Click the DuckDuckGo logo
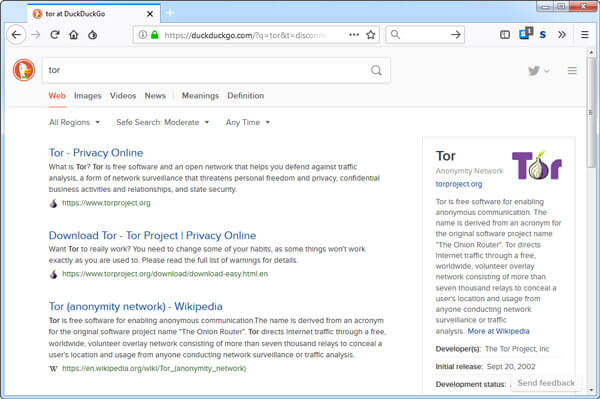This screenshot has width=600, height=399. (x=24, y=70)
